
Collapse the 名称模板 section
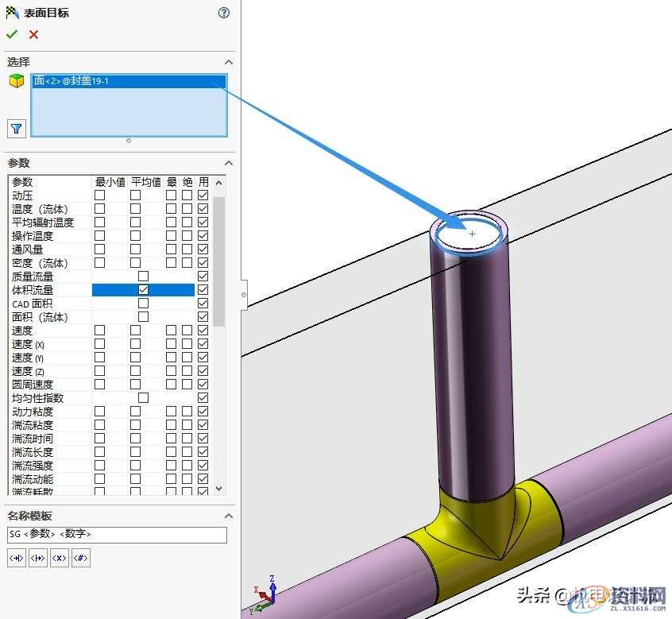(229, 514)
